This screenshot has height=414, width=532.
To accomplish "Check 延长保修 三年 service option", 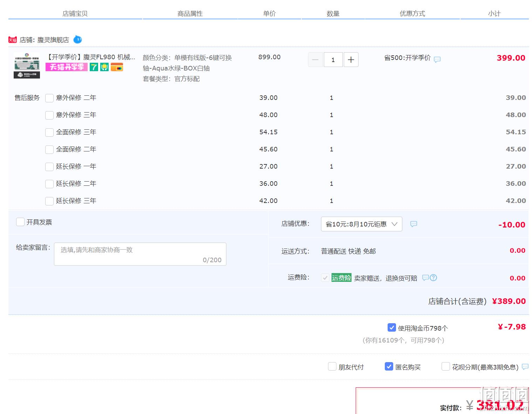I will 49,201.
